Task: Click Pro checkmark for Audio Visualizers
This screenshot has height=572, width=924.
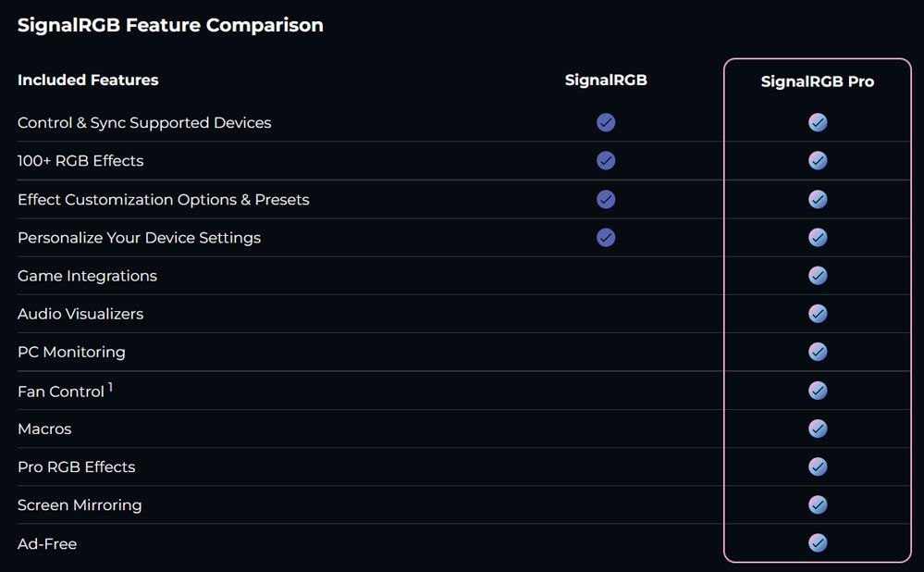Action: [x=818, y=314]
